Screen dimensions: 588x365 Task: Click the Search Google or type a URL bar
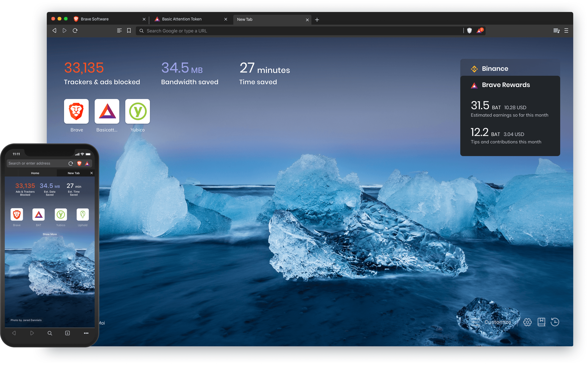241,31
